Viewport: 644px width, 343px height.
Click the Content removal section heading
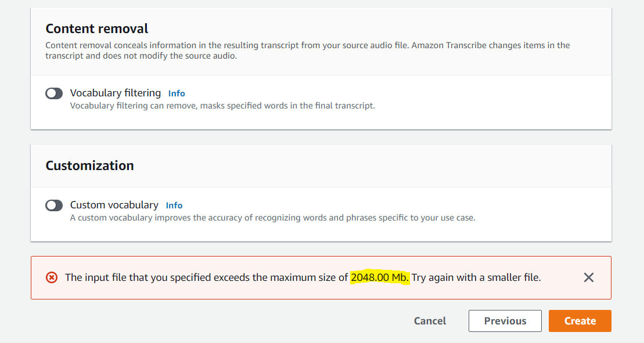[x=96, y=28]
